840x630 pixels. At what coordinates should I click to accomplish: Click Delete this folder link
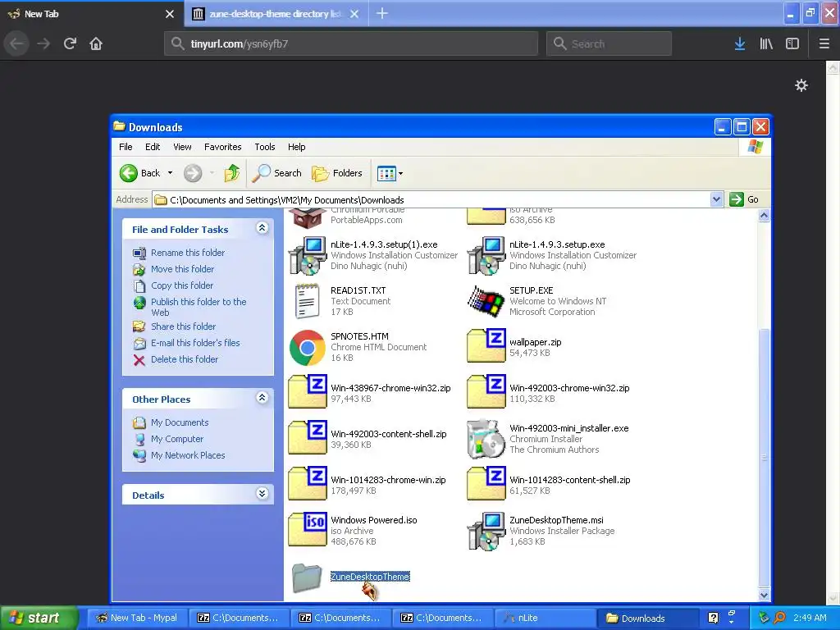[185, 359]
